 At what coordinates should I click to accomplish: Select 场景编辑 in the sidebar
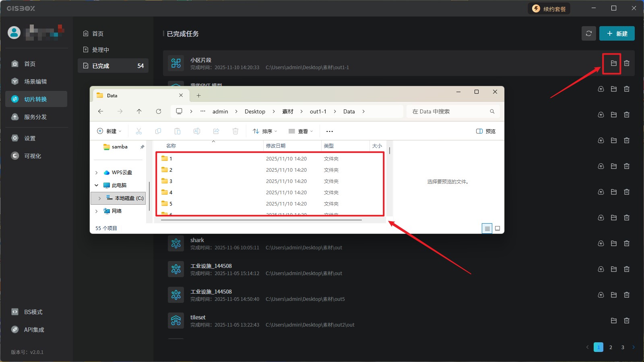pos(35,81)
